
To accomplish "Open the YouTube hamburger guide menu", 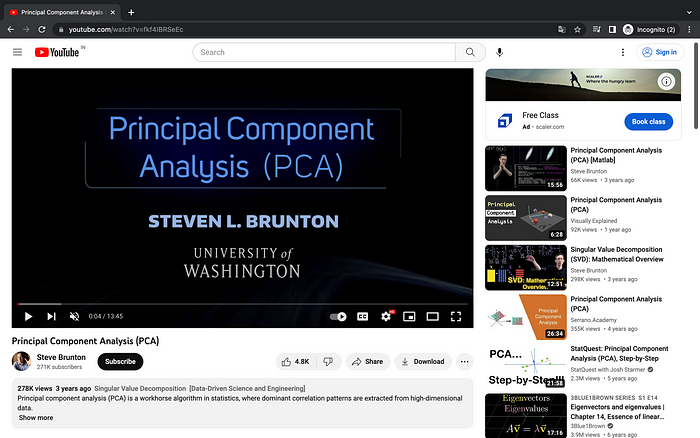I will (x=17, y=52).
